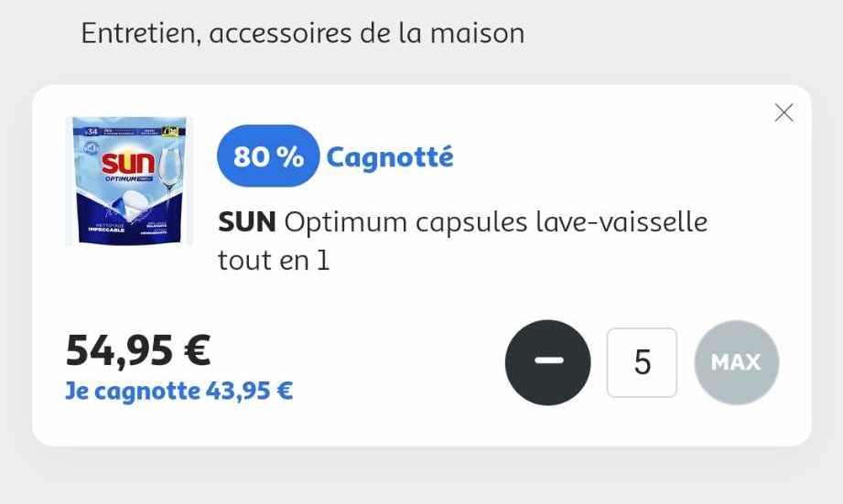Decrease quantity with the minus button
The height and width of the screenshot is (504, 843).
[x=547, y=362]
